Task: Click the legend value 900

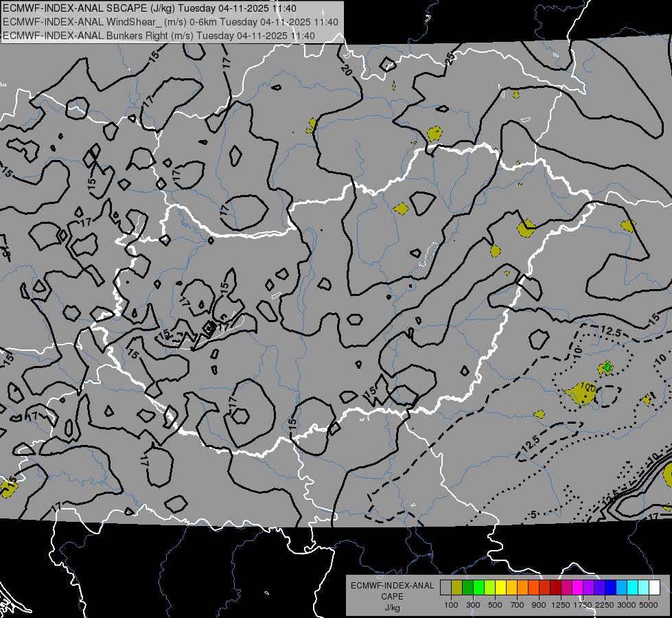Action: 539,605
